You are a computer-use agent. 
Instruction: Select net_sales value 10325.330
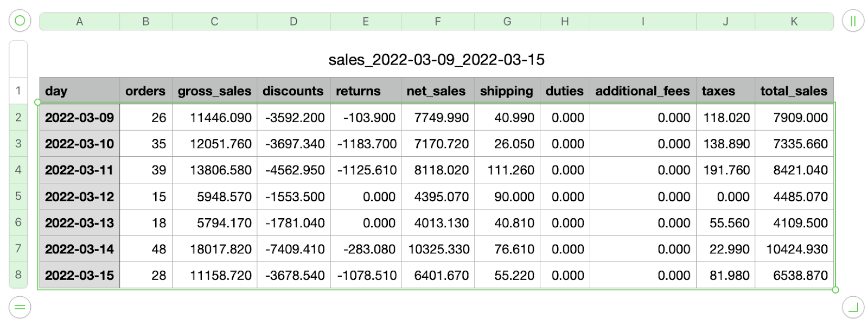(x=438, y=249)
